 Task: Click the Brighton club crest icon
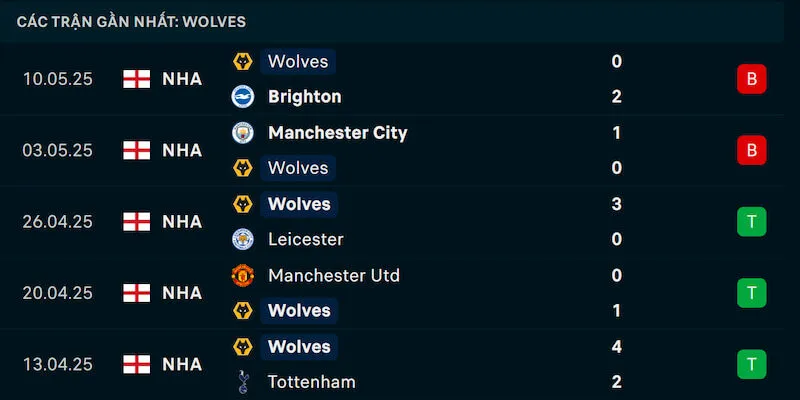[242, 97]
